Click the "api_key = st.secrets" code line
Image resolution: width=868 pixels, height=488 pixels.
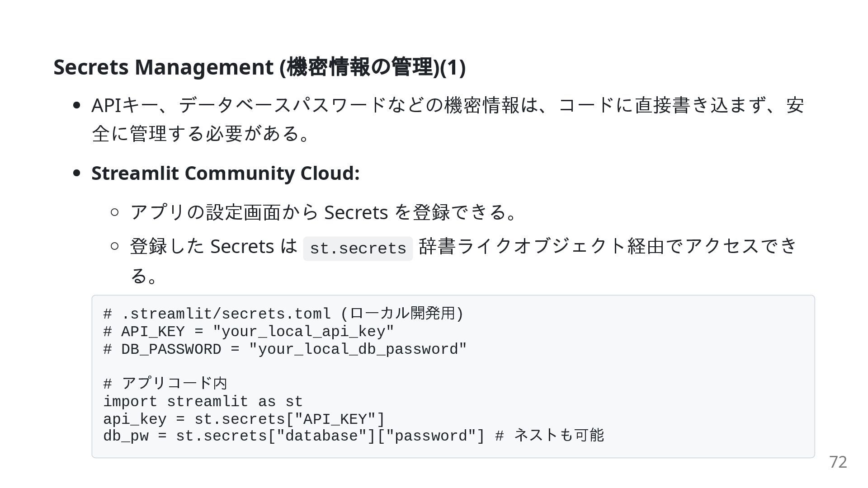tap(244, 419)
